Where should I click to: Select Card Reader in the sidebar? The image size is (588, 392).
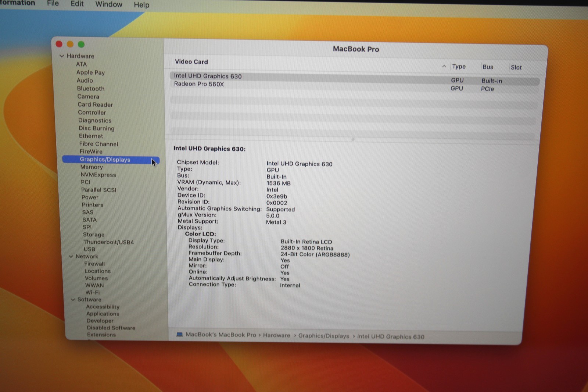click(95, 104)
